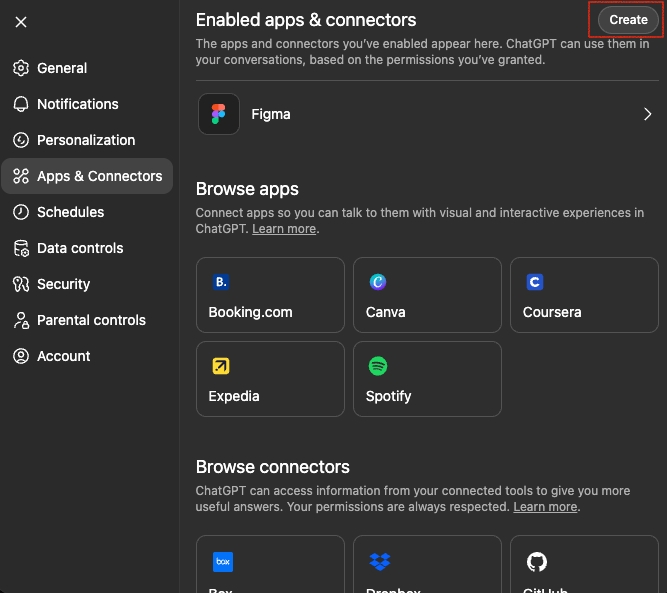
Task: Open the Booking.com app card
Action: point(270,294)
